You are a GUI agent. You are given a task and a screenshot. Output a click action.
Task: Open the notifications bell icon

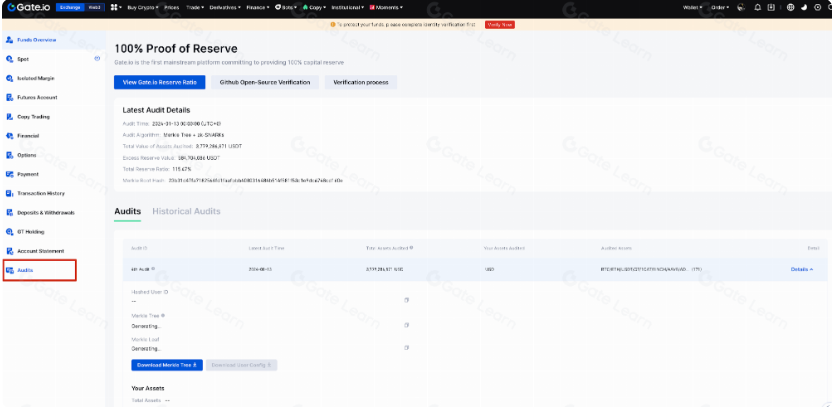[x=757, y=7]
